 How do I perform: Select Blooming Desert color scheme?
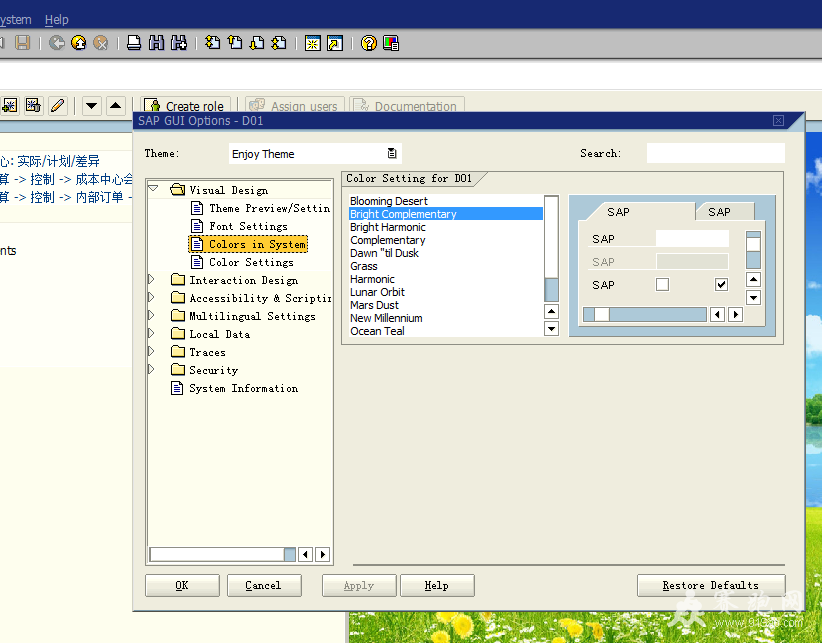446,201
